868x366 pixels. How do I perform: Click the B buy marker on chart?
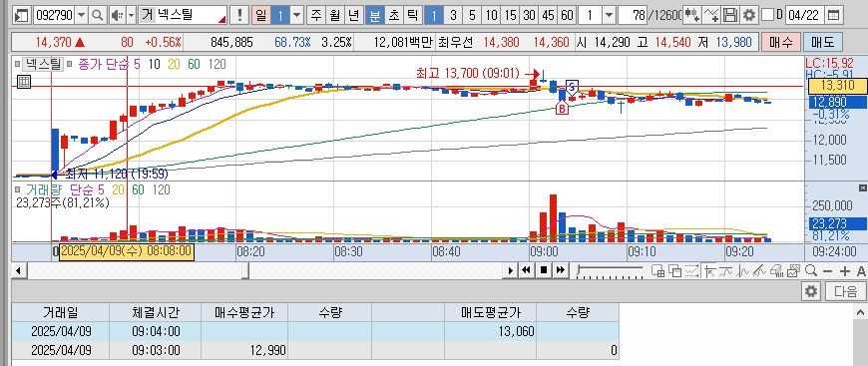pyautogui.click(x=562, y=108)
